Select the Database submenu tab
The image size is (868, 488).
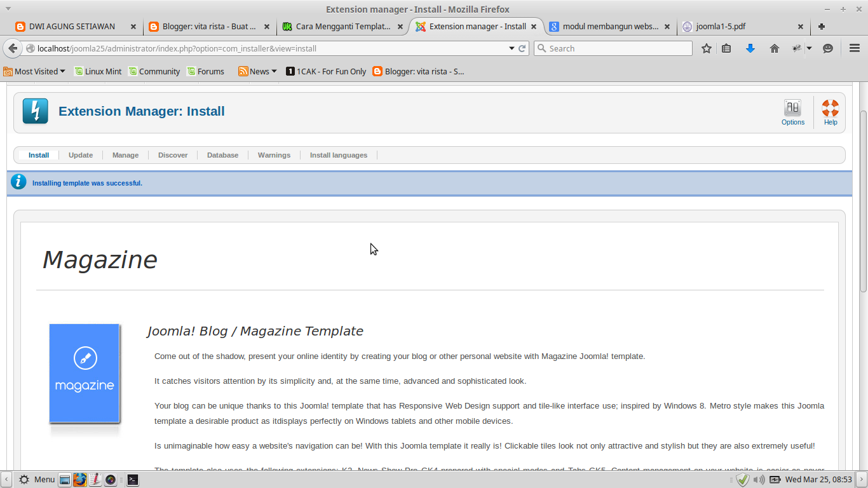pyautogui.click(x=222, y=155)
